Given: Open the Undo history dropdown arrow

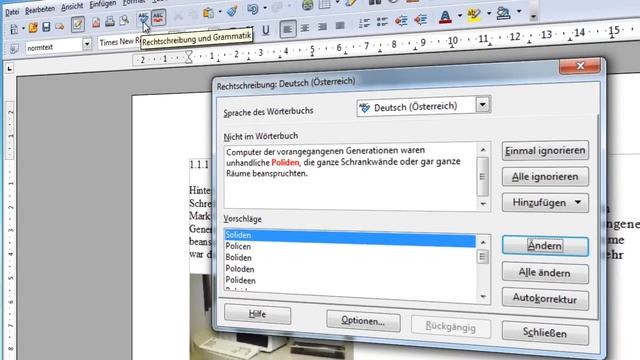Looking at the screenshot, I should click(265, 8).
